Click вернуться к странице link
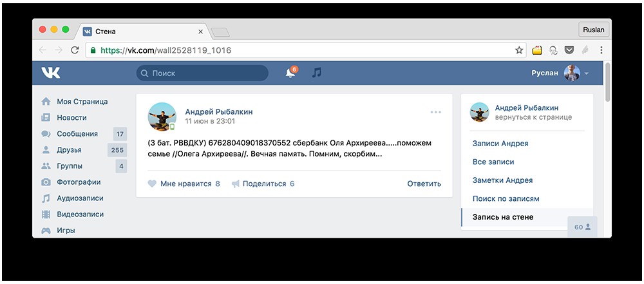 (x=533, y=117)
